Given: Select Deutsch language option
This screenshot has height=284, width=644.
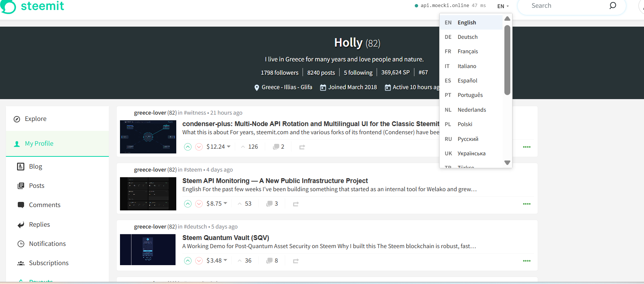Looking at the screenshot, I should pyautogui.click(x=471, y=37).
